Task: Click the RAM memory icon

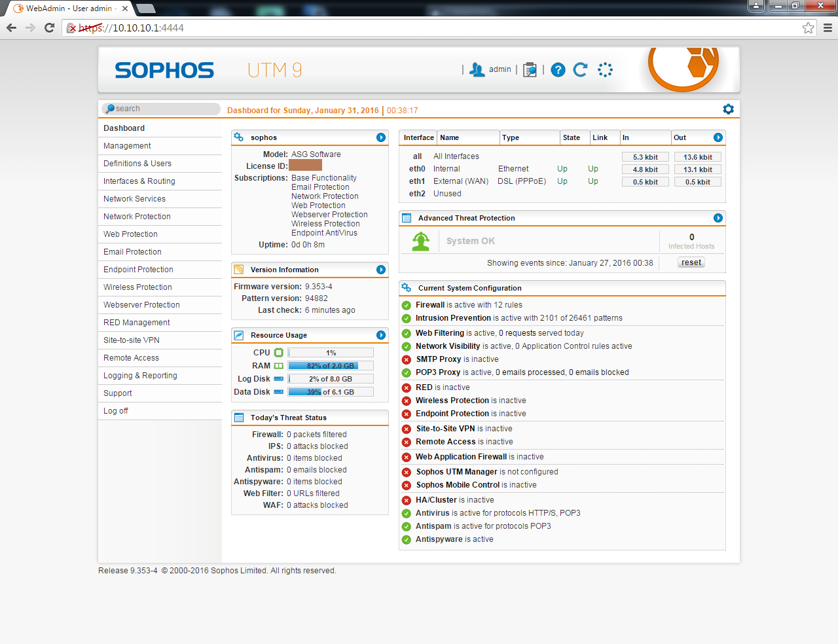Action: (x=279, y=366)
